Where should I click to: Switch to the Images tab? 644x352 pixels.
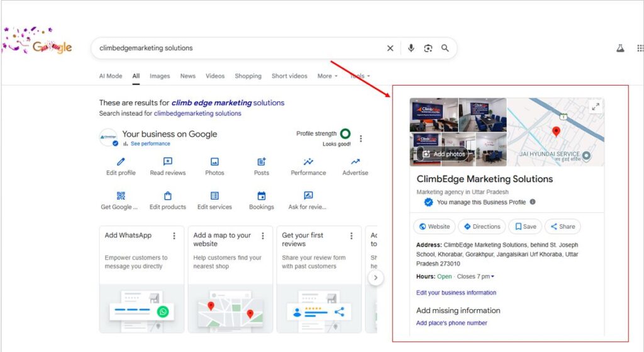tap(160, 76)
